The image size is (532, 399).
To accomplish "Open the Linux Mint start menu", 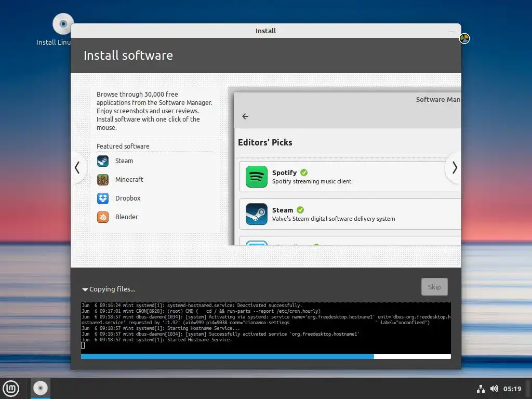I will click(11, 389).
